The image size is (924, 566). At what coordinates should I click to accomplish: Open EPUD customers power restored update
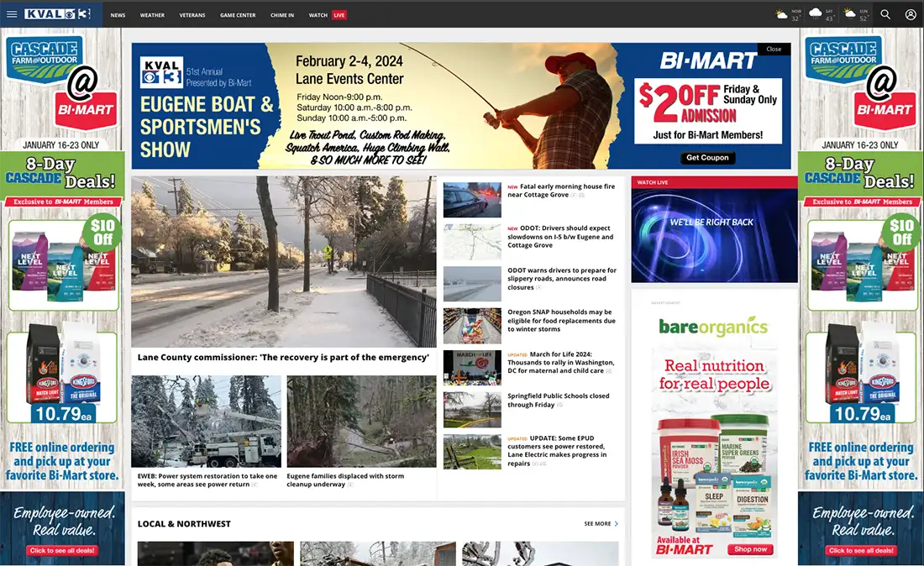pyautogui.click(x=557, y=451)
